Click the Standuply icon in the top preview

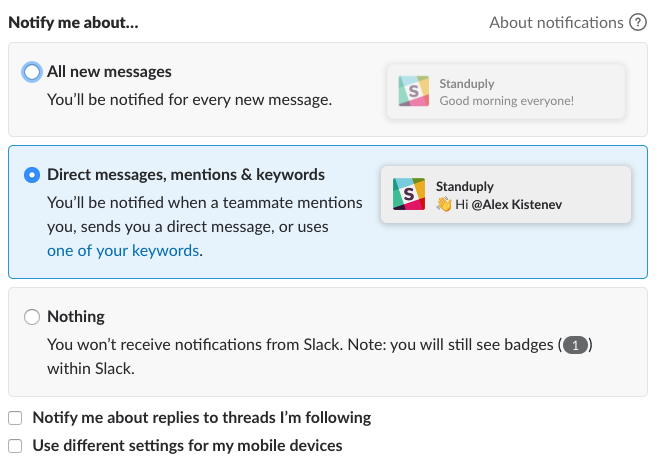pyautogui.click(x=413, y=91)
